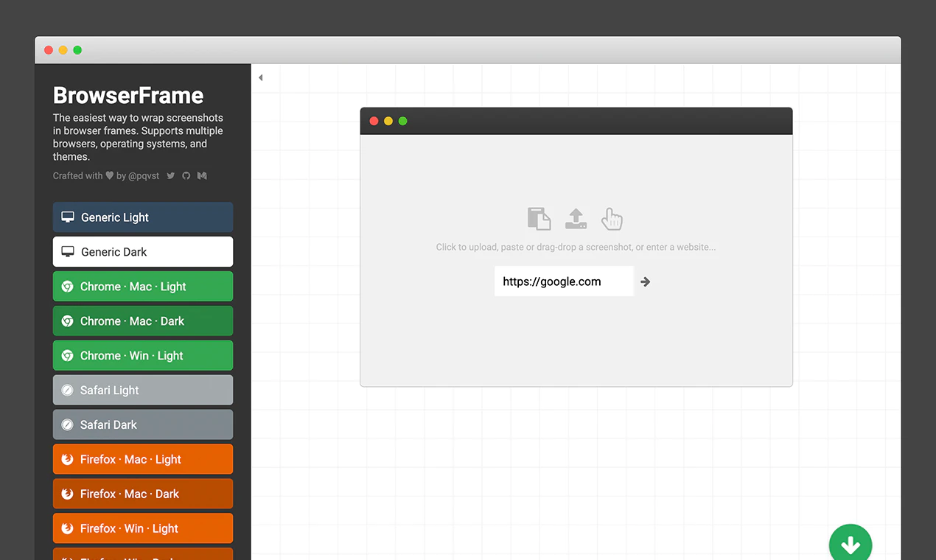Open the Medium icon link
Image resolution: width=936 pixels, height=560 pixels.
[x=202, y=176]
